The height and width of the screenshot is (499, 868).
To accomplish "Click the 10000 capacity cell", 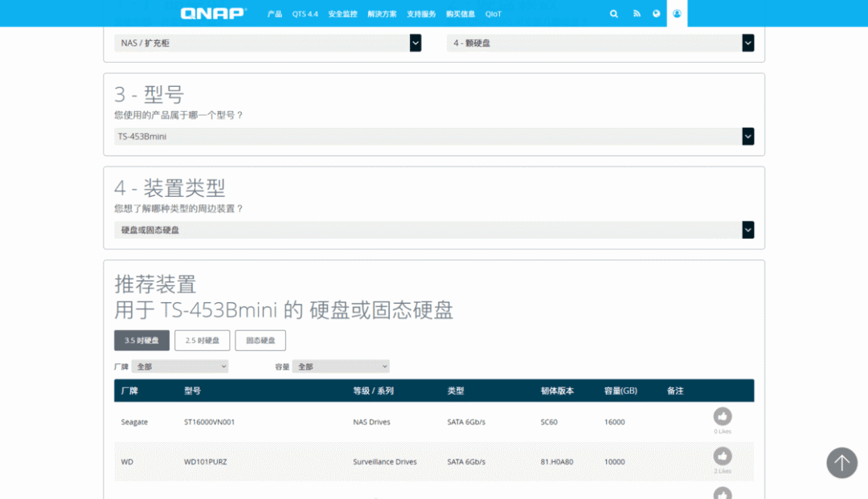I will (615, 462).
